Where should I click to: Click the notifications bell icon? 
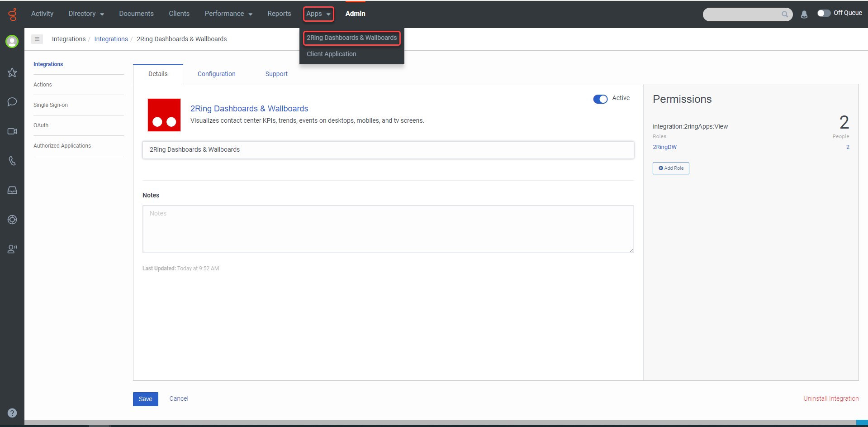804,14
